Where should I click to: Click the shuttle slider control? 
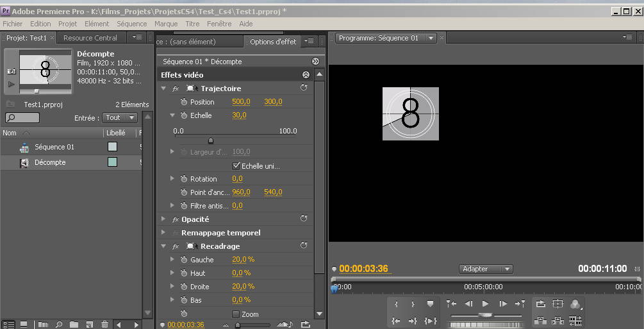(x=486, y=316)
